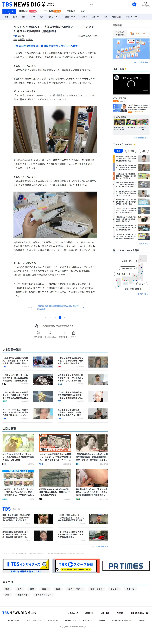Go to page 5 in pagination
This screenshot has width=152, height=644.
pos(64,318)
